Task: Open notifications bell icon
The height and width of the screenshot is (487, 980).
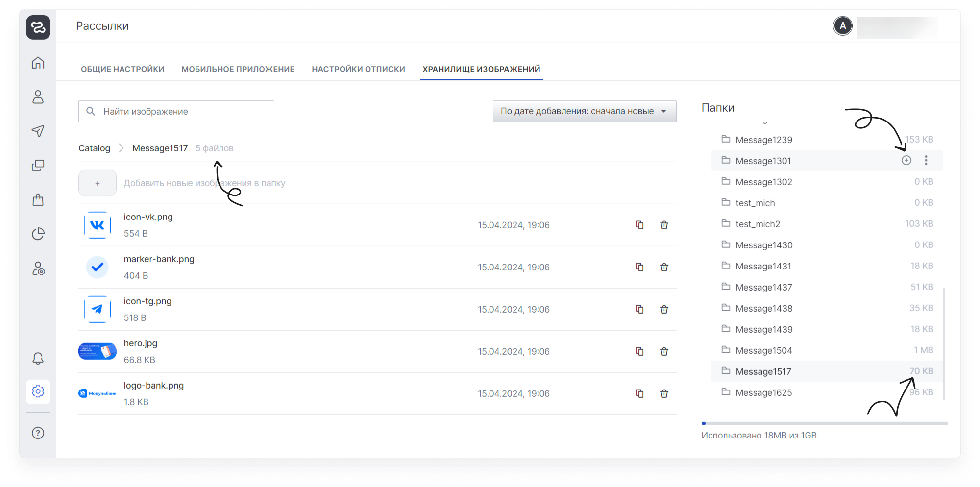Action: coord(38,358)
